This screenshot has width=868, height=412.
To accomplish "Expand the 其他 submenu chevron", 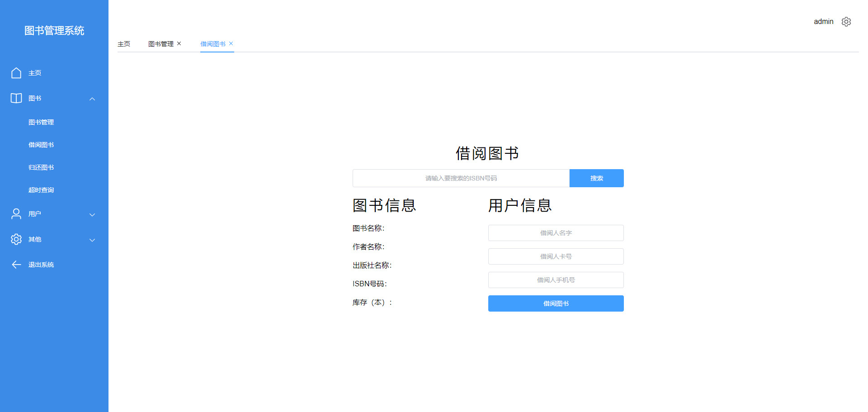I will point(92,240).
